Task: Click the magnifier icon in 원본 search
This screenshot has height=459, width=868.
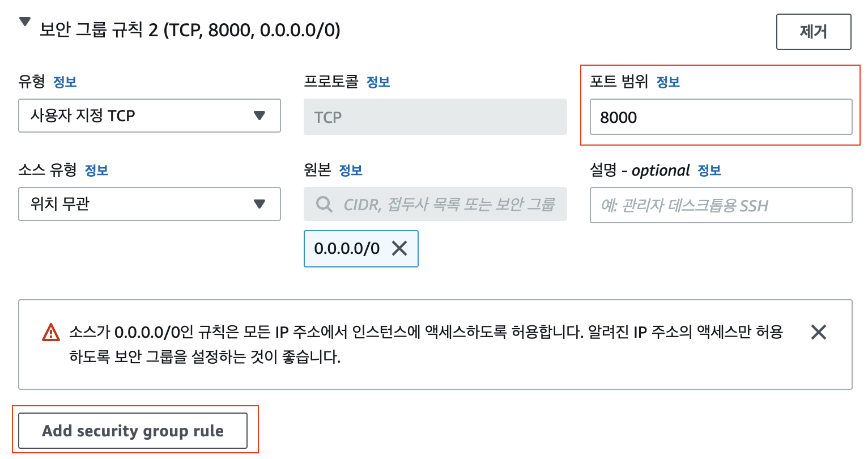Action: pos(324,205)
